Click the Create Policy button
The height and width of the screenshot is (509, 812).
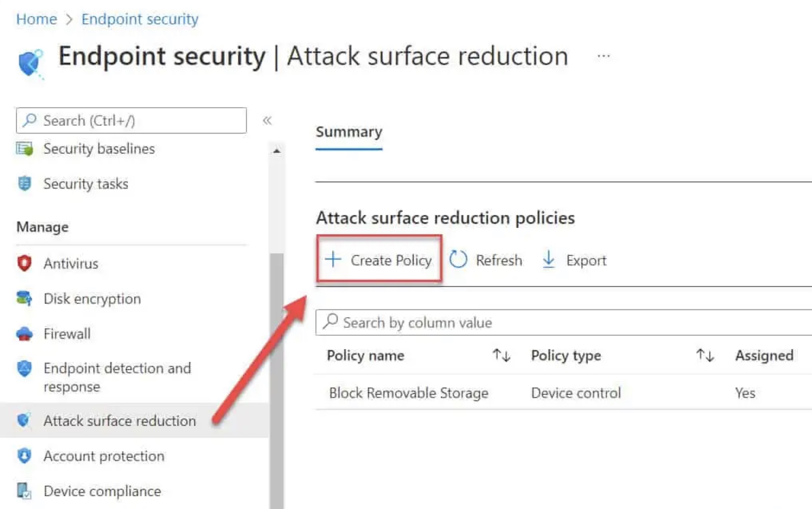coord(379,260)
